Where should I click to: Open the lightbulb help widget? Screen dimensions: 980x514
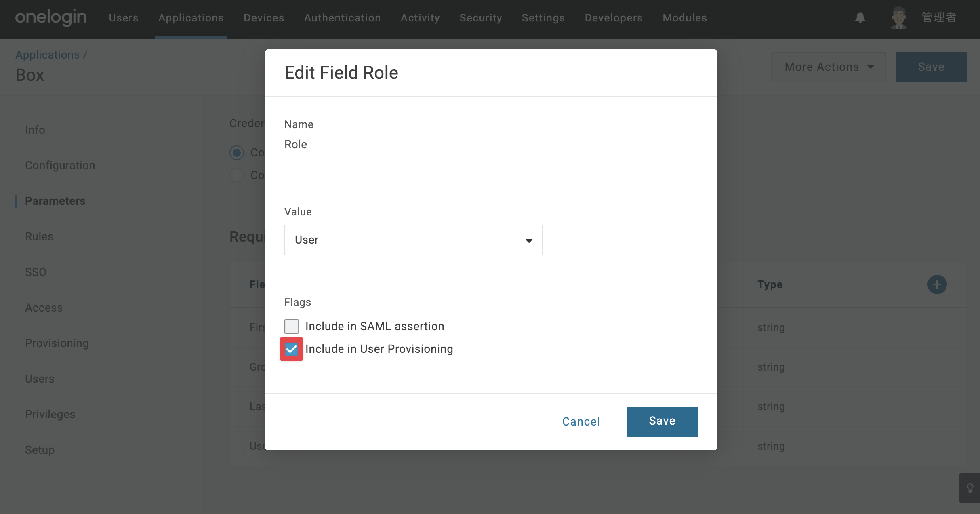[x=970, y=488]
